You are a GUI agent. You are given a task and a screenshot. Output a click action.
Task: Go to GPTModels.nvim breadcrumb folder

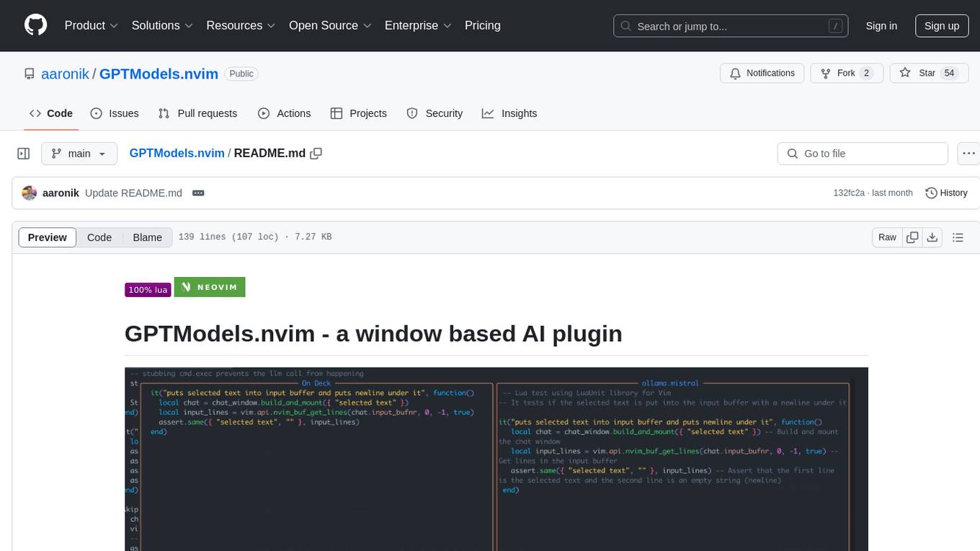click(x=177, y=154)
